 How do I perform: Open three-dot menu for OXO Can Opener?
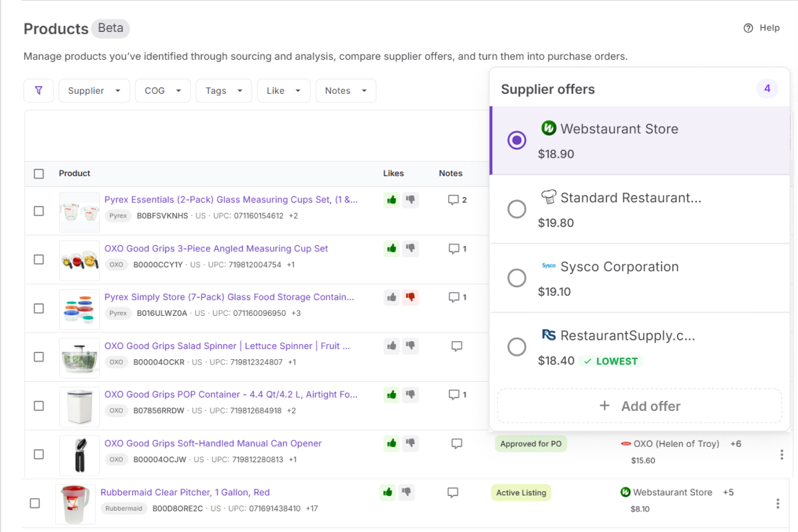coord(781,455)
